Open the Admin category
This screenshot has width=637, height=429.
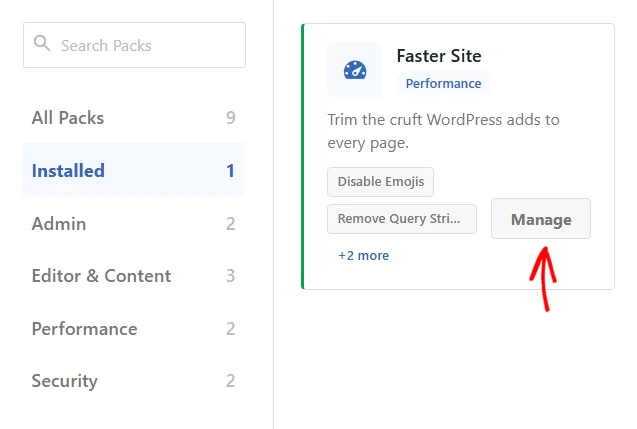pos(134,223)
